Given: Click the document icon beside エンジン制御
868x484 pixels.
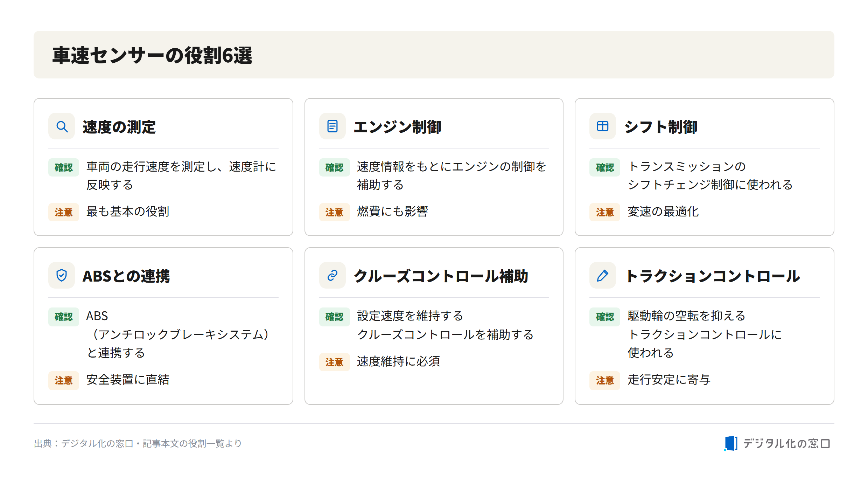Looking at the screenshot, I should [x=332, y=126].
